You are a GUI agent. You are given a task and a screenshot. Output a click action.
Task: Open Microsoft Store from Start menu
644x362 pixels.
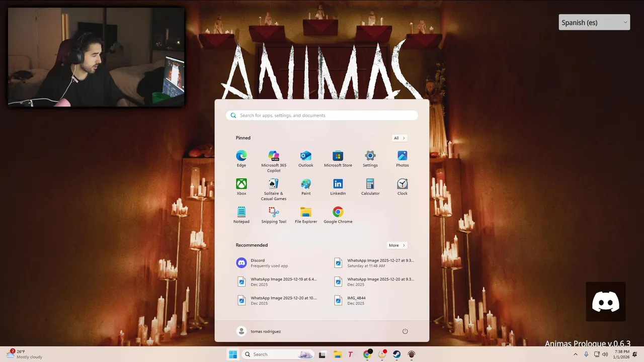[338, 158]
